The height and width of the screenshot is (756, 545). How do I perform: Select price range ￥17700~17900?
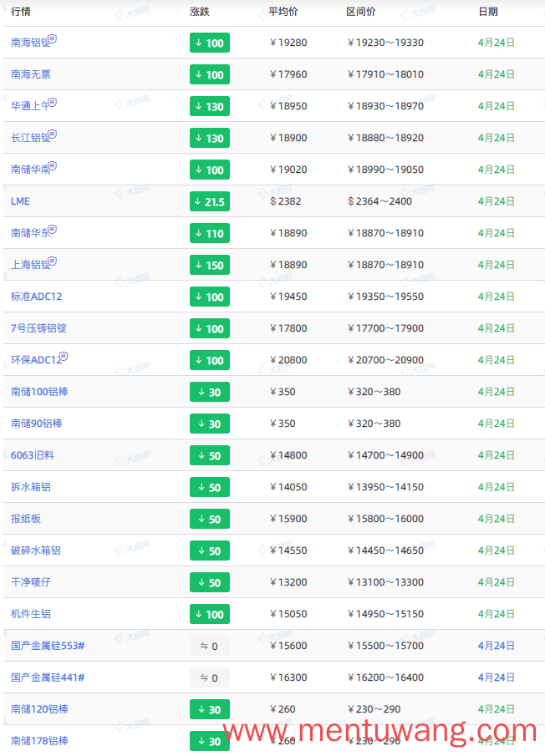click(x=385, y=328)
